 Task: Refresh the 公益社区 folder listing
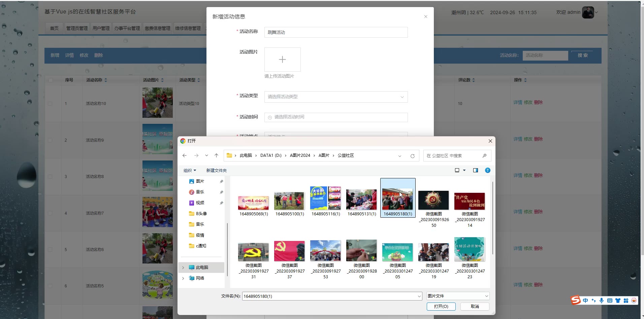click(412, 156)
